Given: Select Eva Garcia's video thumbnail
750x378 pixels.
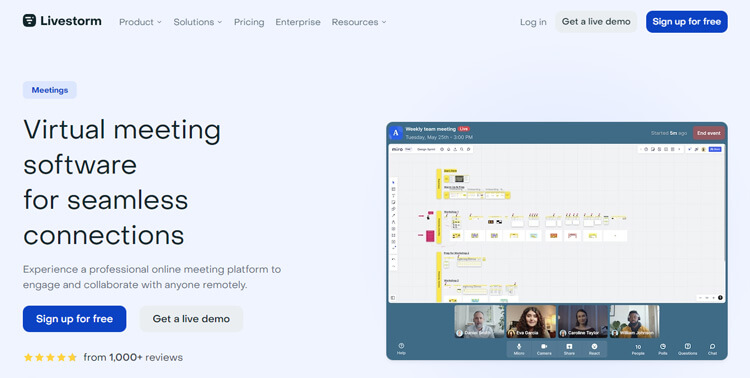Looking at the screenshot, I should (531, 322).
